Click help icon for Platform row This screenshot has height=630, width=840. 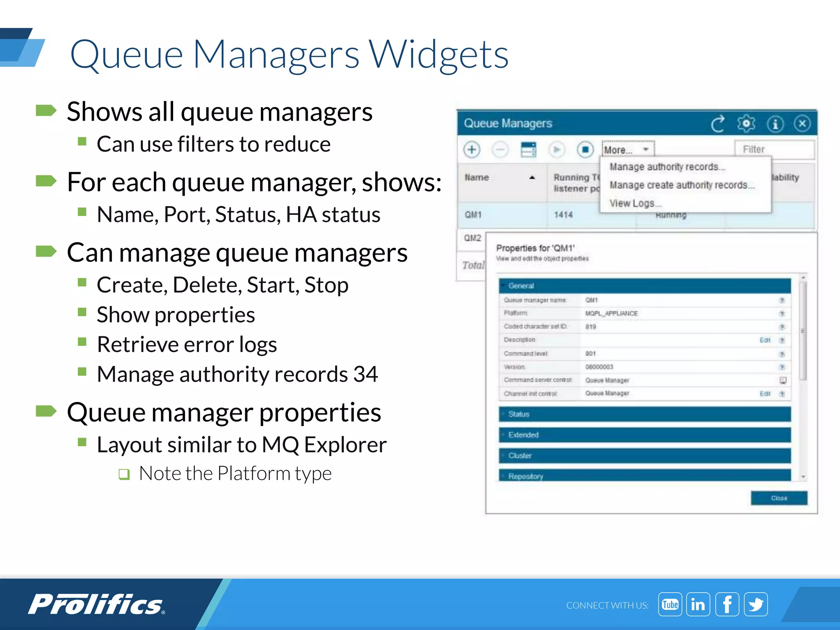click(782, 313)
